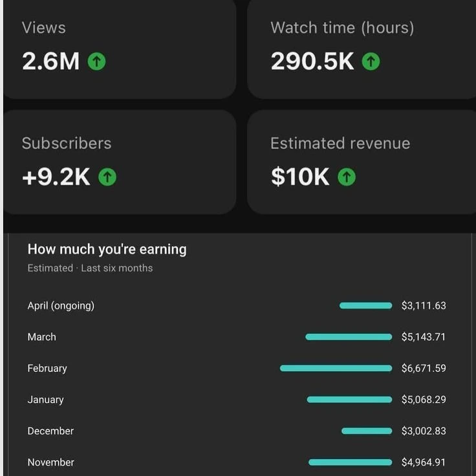
Task: Click the "Estimated · Last six months" subtitle
Action: click(90, 268)
